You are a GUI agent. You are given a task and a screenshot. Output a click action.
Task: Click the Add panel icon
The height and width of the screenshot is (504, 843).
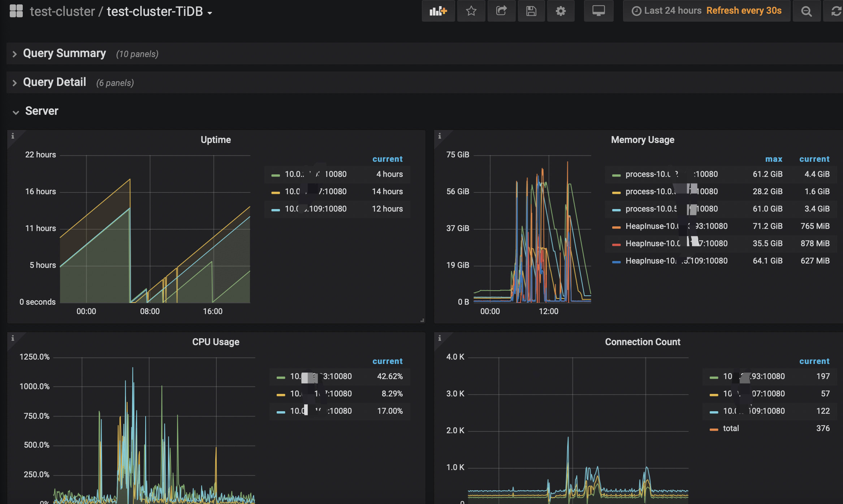point(438,11)
